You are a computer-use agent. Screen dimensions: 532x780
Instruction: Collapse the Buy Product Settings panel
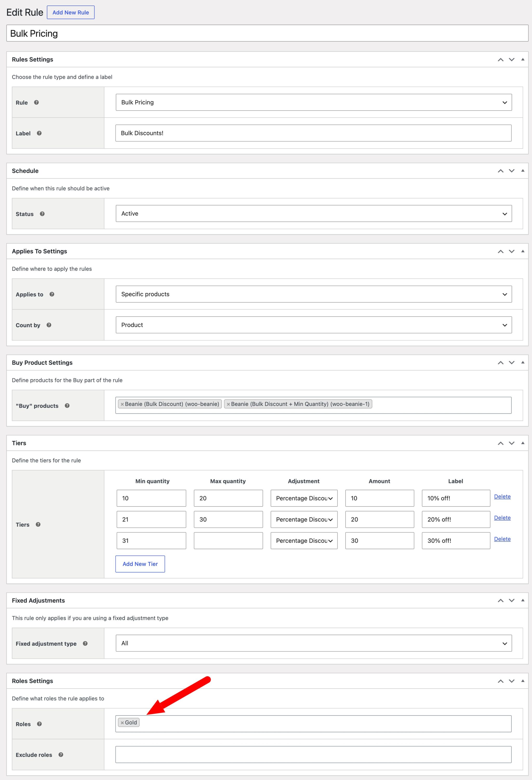coord(523,362)
